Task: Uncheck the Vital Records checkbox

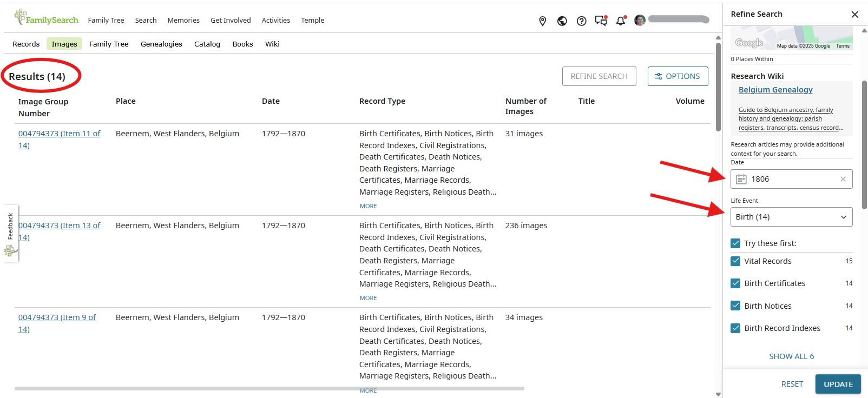Action: pyautogui.click(x=735, y=261)
